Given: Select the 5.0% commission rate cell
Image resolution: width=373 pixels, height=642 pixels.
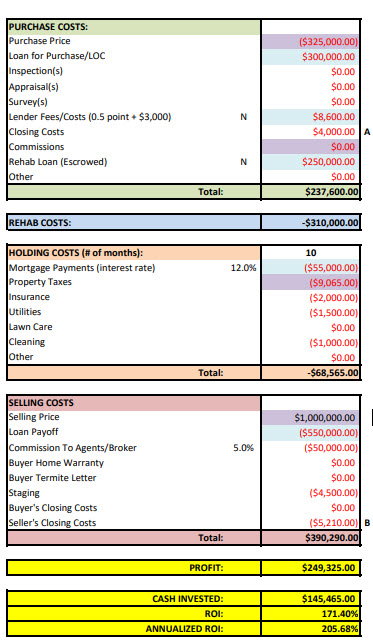Looking at the screenshot, I should click(x=243, y=448).
